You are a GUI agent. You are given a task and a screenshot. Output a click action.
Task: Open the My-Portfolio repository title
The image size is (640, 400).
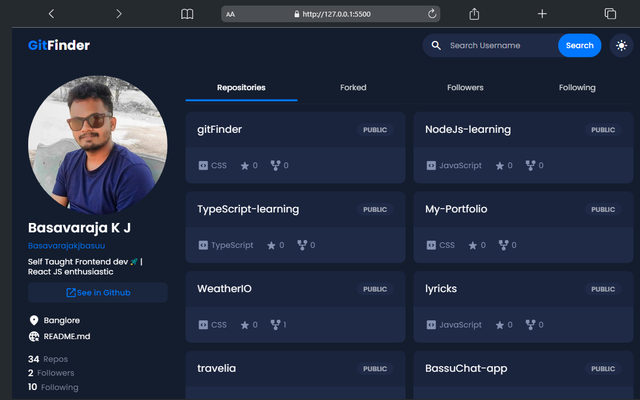coord(456,209)
